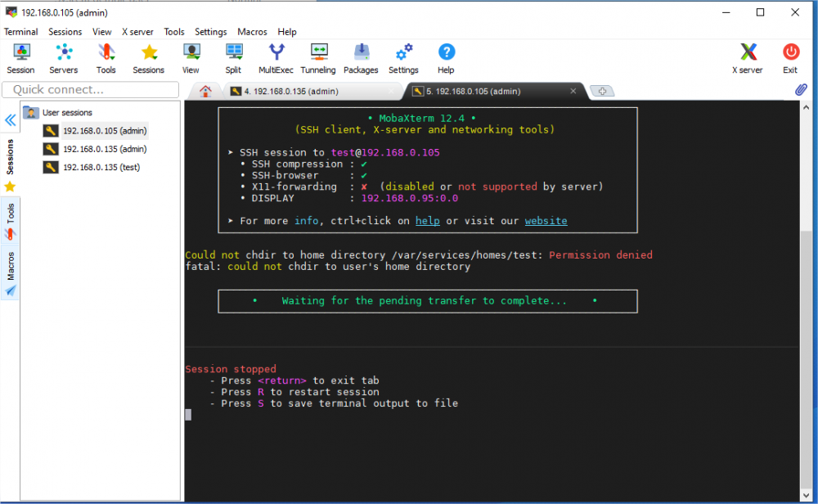Click DISPLAY value 192.168.0.95:0.0
This screenshot has height=504, width=818.
pos(410,198)
